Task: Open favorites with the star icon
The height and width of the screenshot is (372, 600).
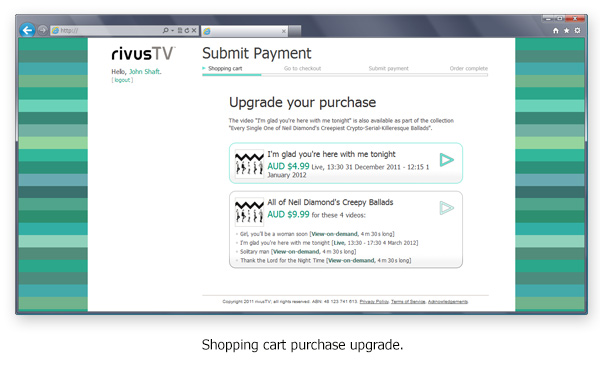Action: 566,31
